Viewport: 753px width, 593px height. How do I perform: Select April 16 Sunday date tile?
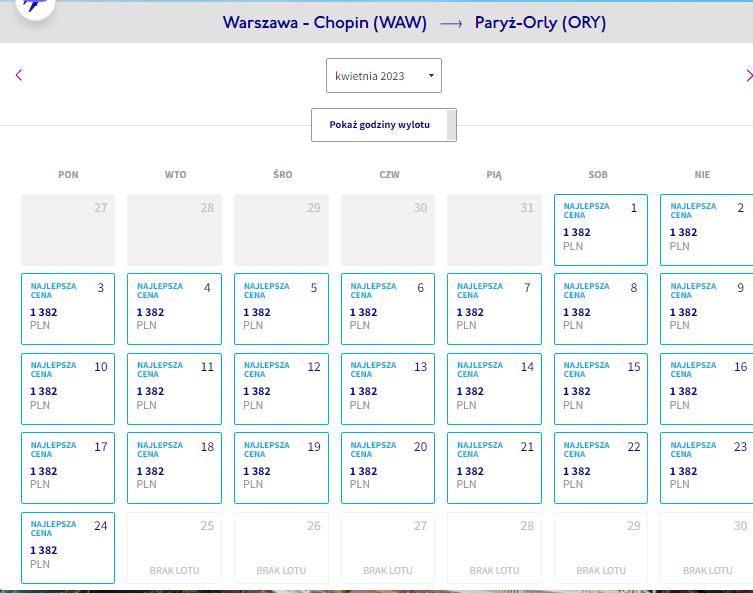point(706,388)
